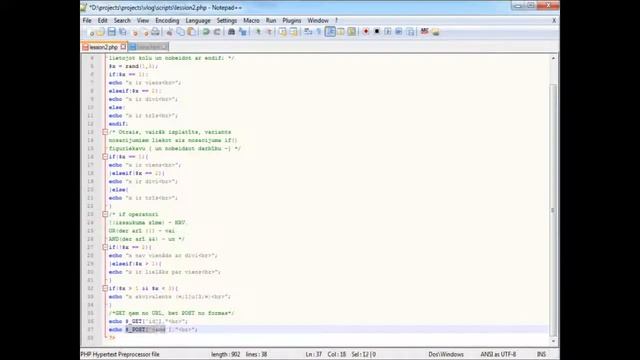This screenshot has height=360, width=640.
Task: Click the Zoom Out toolbar icon
Action: pos(269,32)
